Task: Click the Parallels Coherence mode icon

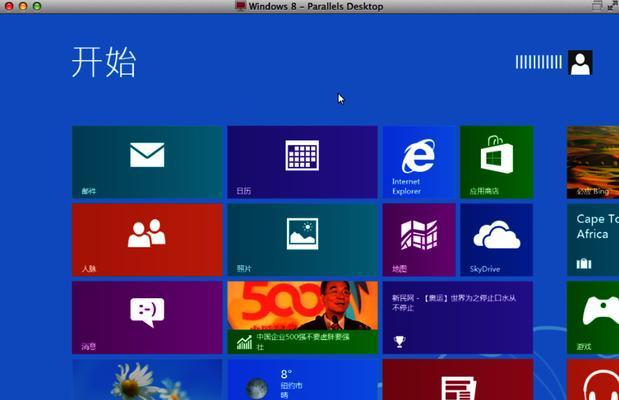Action: [x=597, y=6]
